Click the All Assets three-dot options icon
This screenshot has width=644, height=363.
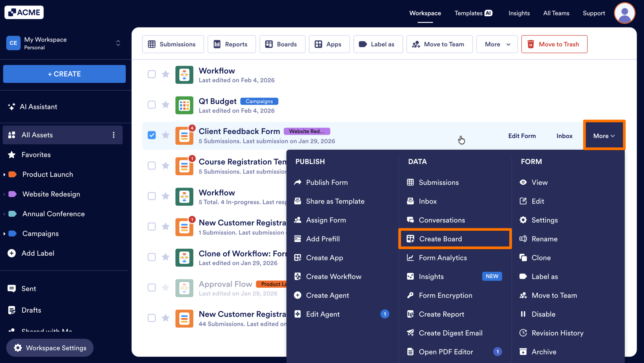114,135
